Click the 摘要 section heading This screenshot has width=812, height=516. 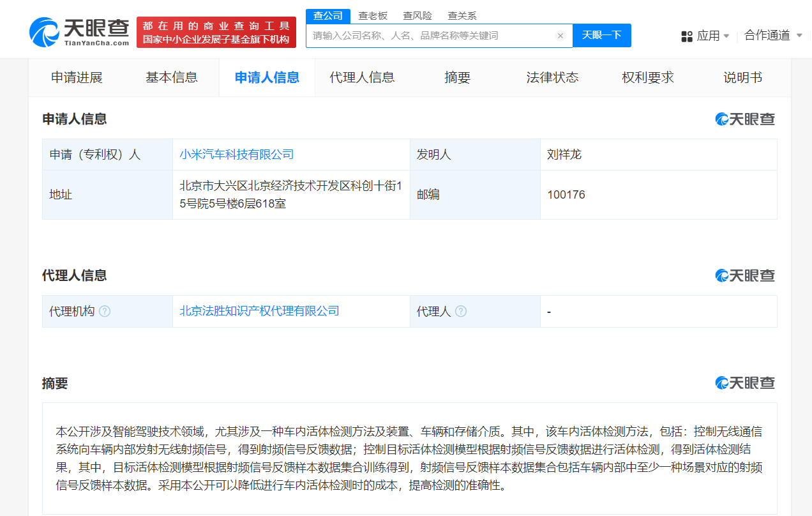pyautogui.click(x=55, y=383)
